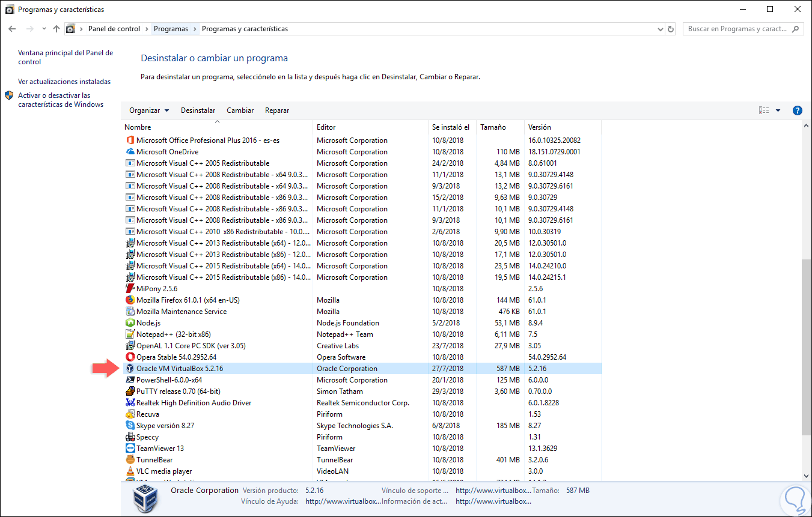This screenshot has height=517, width=812.
Task: Click the PowerShell-6.0.0-x64 icon
Action: 130,380
